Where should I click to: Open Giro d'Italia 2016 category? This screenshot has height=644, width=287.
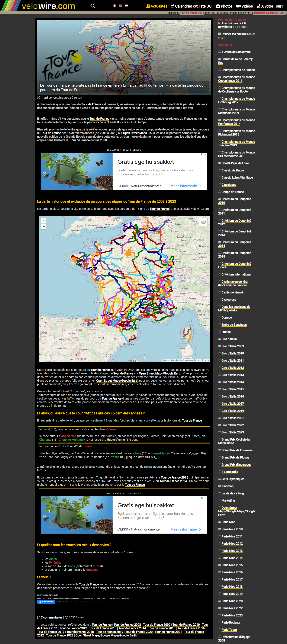click(x=232, y=397)
